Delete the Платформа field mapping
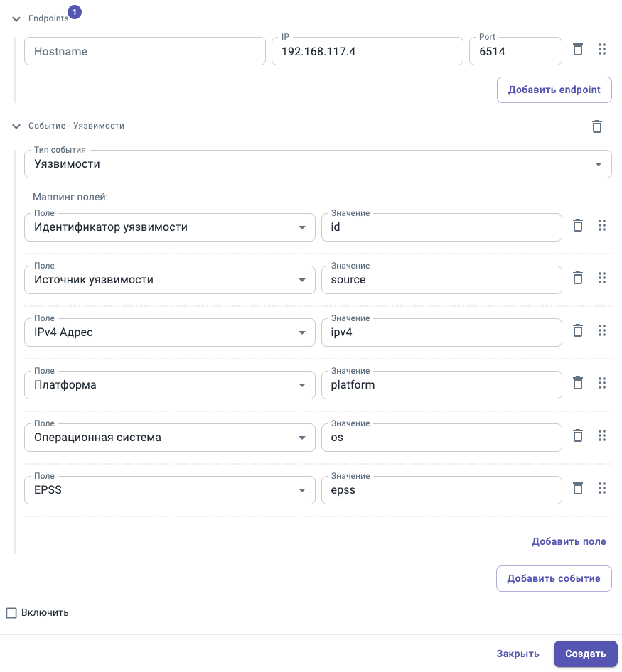This screenshot has width=622, height=672. pyautogui.click(x=578, y=384)
